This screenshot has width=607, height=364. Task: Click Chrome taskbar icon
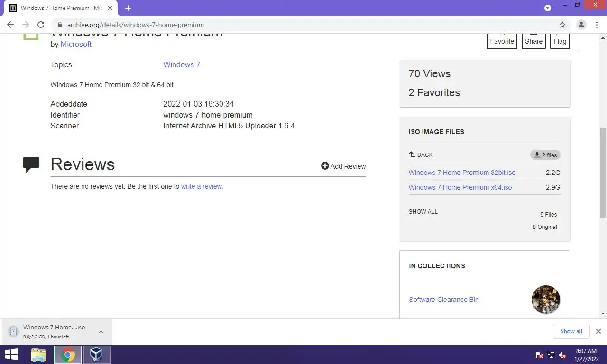point(68,355)
